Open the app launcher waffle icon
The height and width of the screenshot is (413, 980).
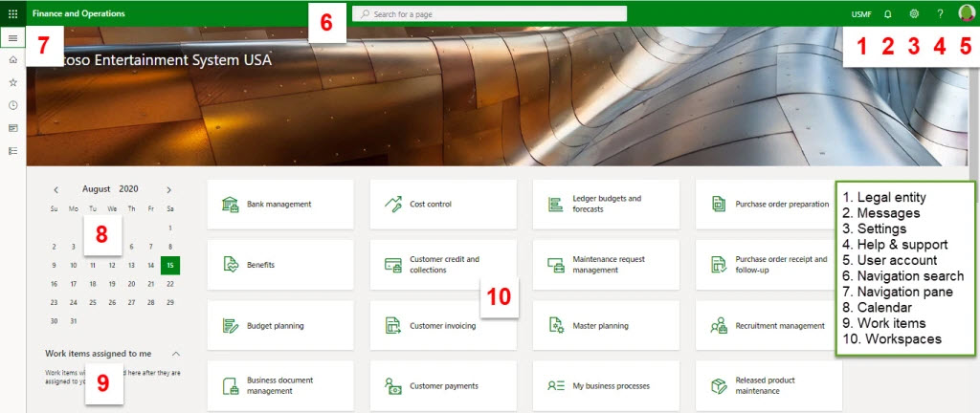click(12, 14)
